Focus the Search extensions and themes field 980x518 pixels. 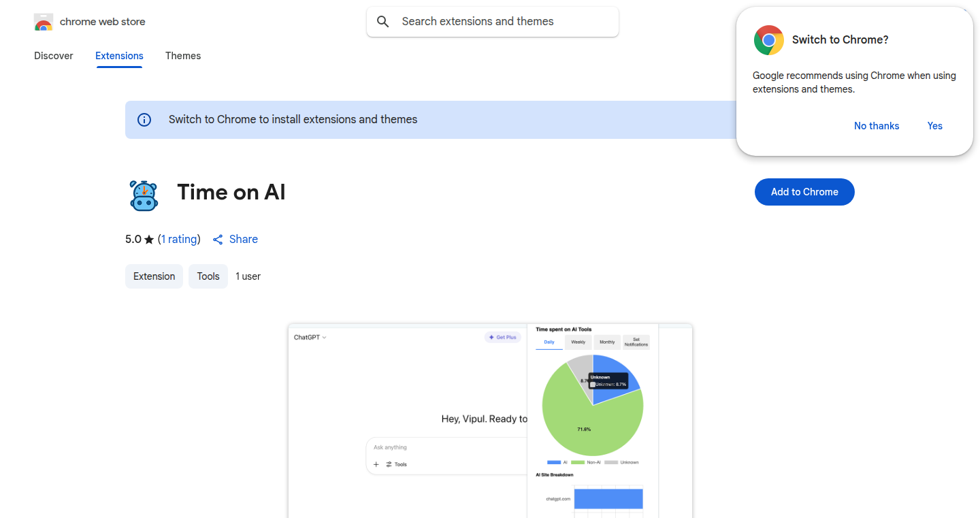click(x=493, y=22)
